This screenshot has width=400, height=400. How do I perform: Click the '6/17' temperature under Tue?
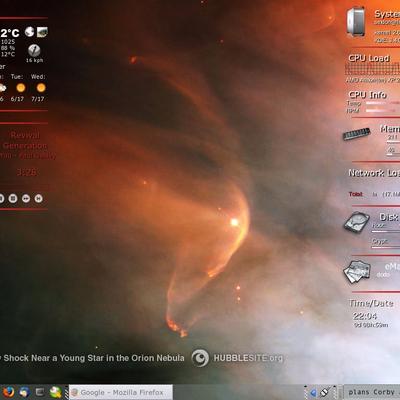[17, 99]
